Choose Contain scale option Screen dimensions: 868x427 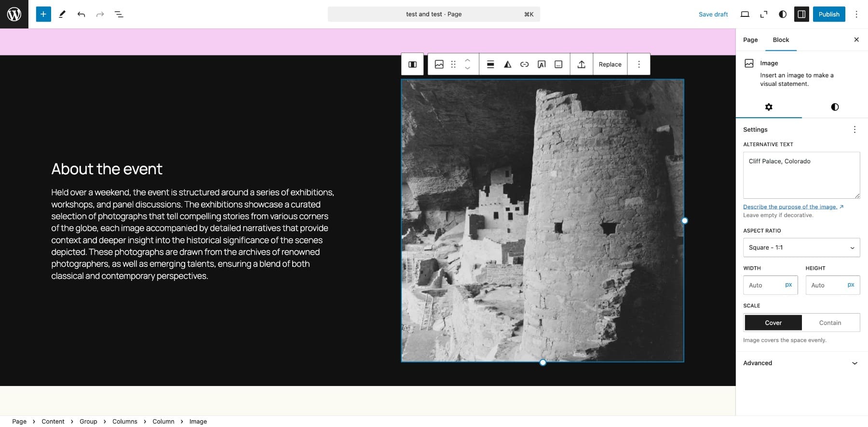pos(830,323)
